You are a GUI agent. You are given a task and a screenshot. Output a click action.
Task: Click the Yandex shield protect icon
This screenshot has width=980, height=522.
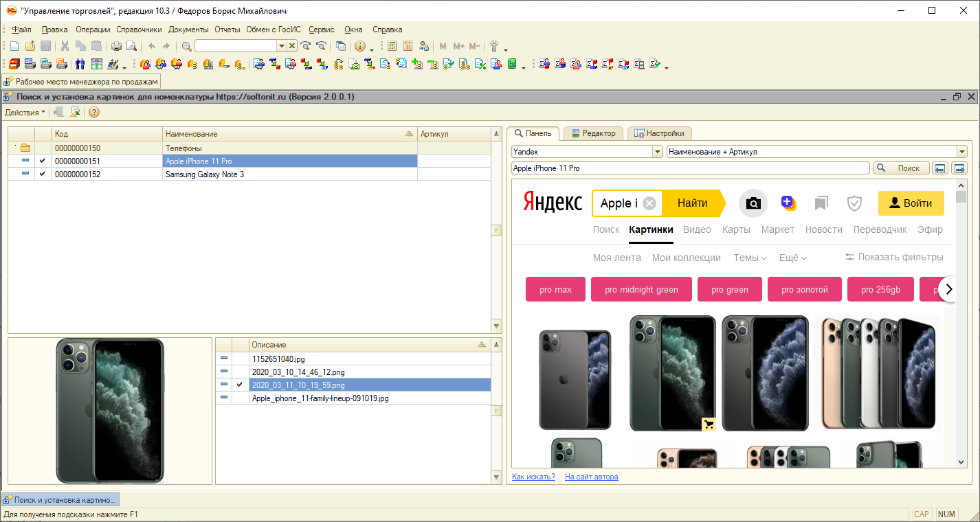click(x=854, y=203)
